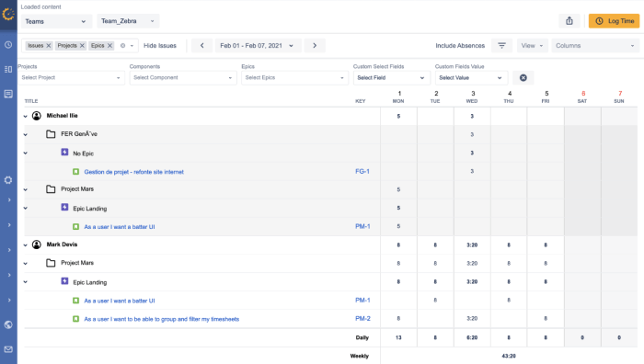Image resolution: width=644 pixels, height=364 pixels.
Task: Click the story icon beside Gestion de projet
Action: tap(75, 172)
